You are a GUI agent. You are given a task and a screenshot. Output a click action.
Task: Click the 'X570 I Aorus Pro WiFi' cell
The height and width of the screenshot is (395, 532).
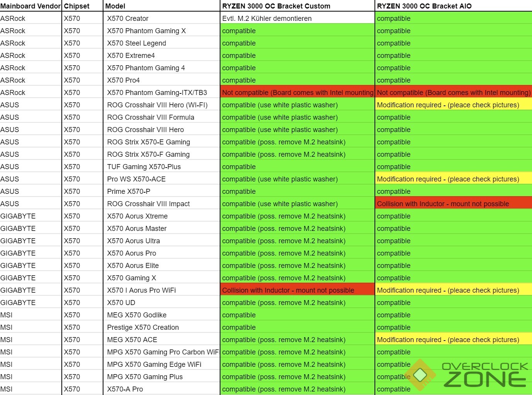pos(161,290)
